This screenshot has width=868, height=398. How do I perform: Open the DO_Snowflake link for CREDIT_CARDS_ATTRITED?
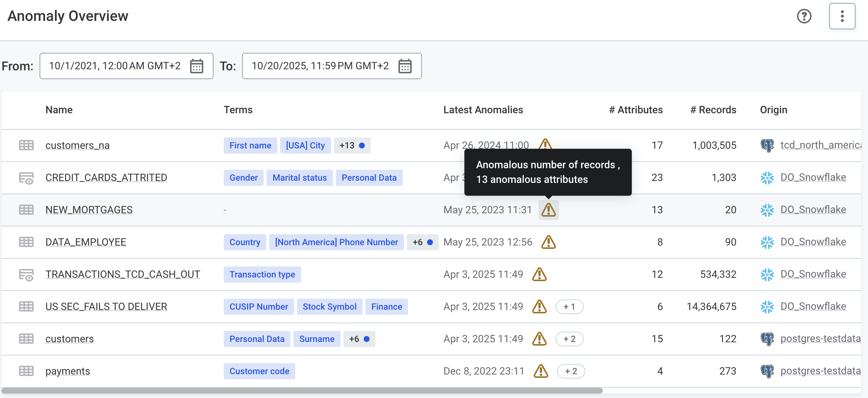[813, 177]
